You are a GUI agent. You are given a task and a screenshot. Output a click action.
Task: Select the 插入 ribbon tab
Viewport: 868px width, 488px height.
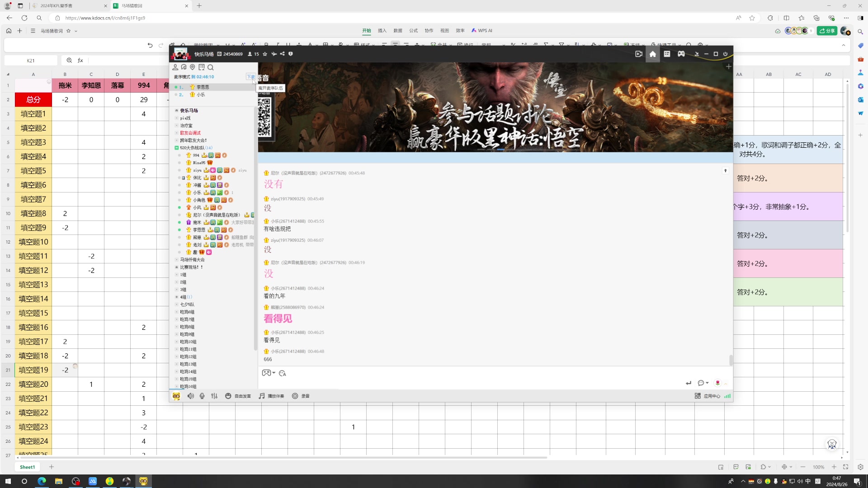382,31
